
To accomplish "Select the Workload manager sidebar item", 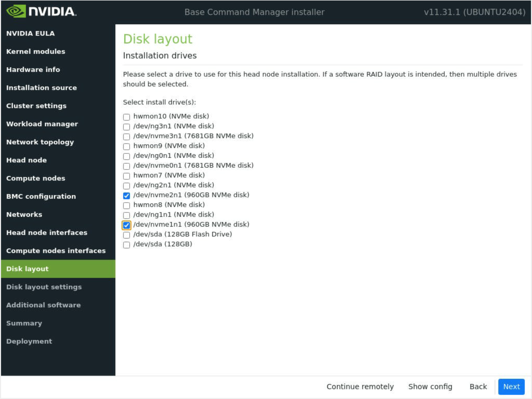I will pos(42,124).
